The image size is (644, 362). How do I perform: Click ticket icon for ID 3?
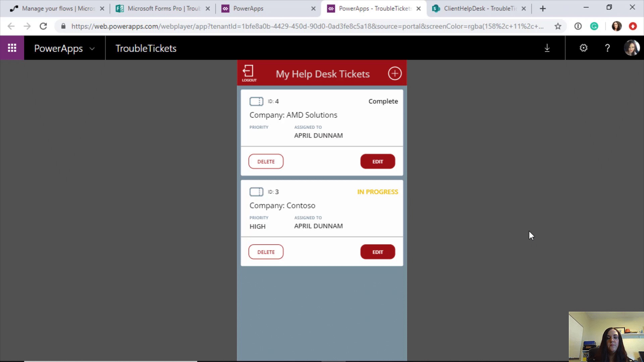[x=256, y=192]
